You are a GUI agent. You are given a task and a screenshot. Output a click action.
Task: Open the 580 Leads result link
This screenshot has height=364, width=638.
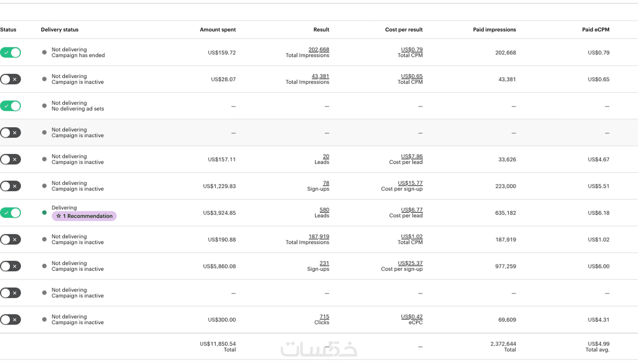point(324,210)
